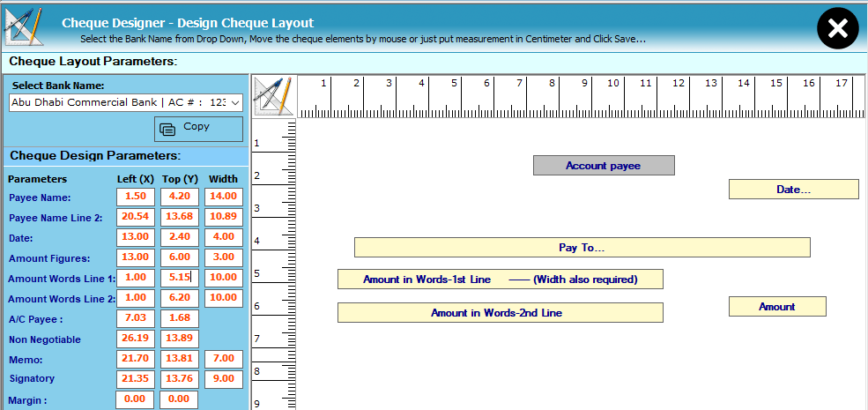
Task: Select the Amount element on canvas
Action: coord(777,306)
